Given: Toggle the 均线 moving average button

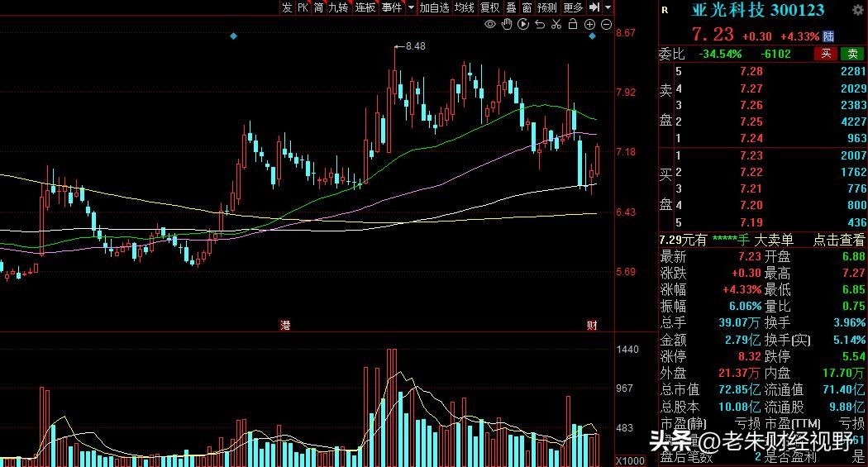Looking at the screenshot, I should pos(465,7).
